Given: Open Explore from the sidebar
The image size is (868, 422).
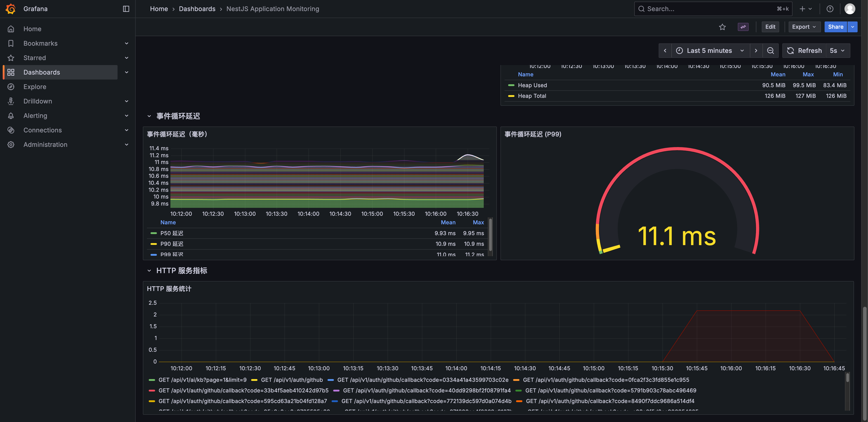Looking at the screenshot, I should pyautogui.click(x=35, y=87).
